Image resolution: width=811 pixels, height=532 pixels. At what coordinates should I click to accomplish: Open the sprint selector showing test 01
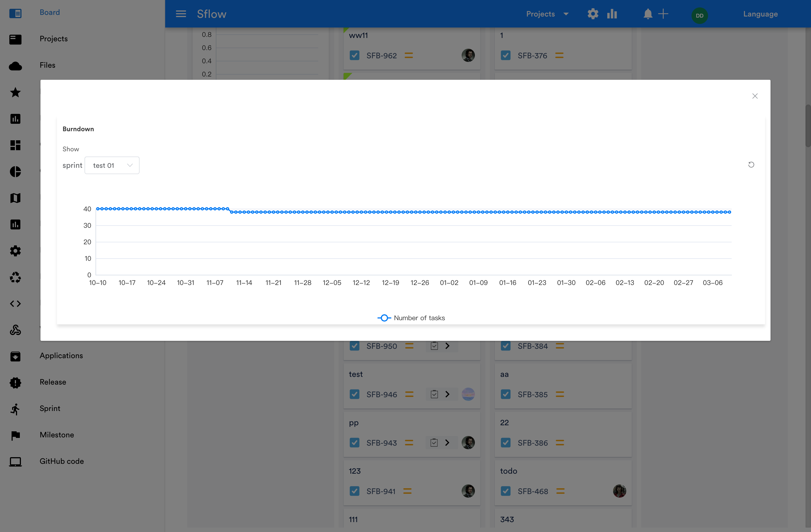click(x=112, y=165)
